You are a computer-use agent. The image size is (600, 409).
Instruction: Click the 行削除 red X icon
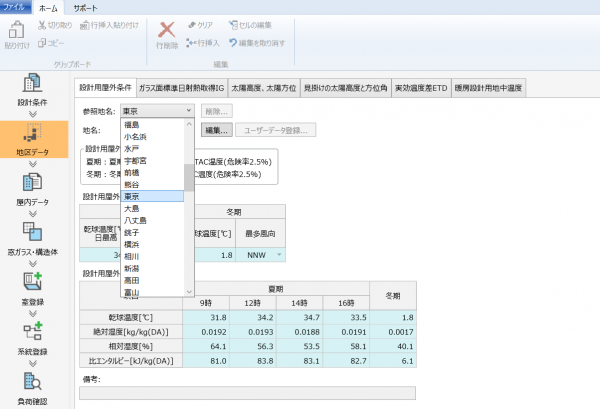click(167, 30)
